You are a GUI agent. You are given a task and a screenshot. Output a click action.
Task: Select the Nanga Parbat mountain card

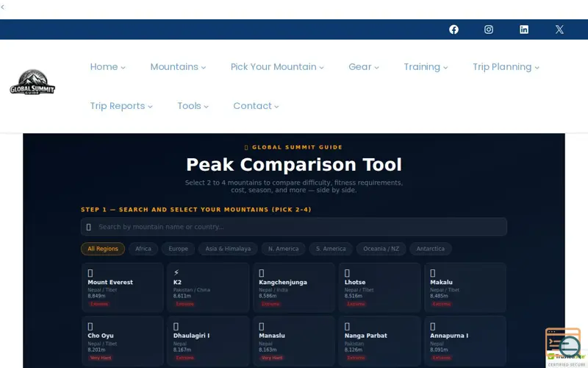(379, 341)
